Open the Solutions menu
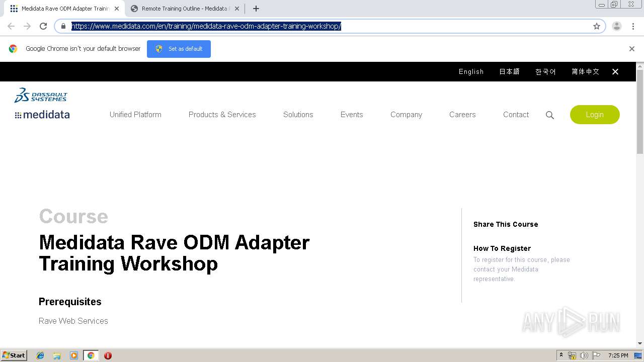 coord(298,115)
